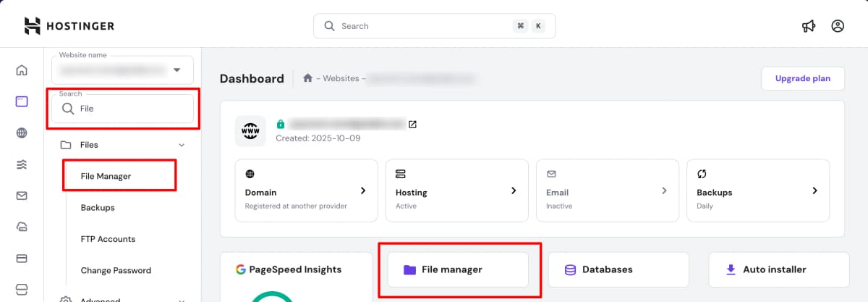This screenshot has height=302, width=868.
Task: Click the Files folder icon in sidebar
Action: coord(66,145)
